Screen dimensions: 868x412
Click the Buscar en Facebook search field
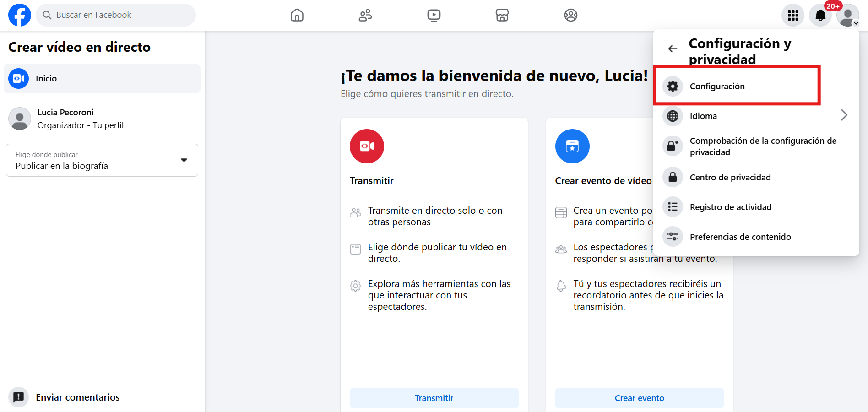click(x=116, y=15)
